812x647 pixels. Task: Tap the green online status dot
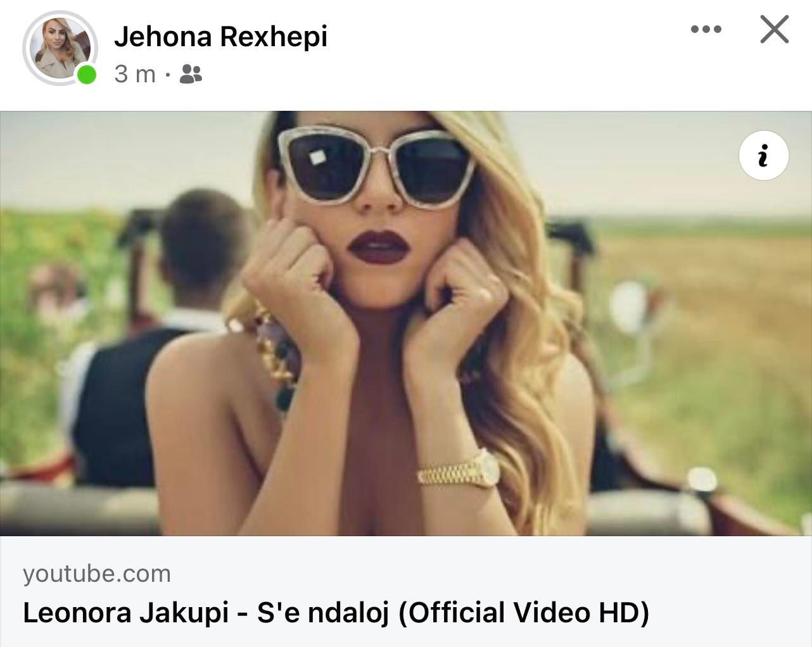tap(86, 75)
